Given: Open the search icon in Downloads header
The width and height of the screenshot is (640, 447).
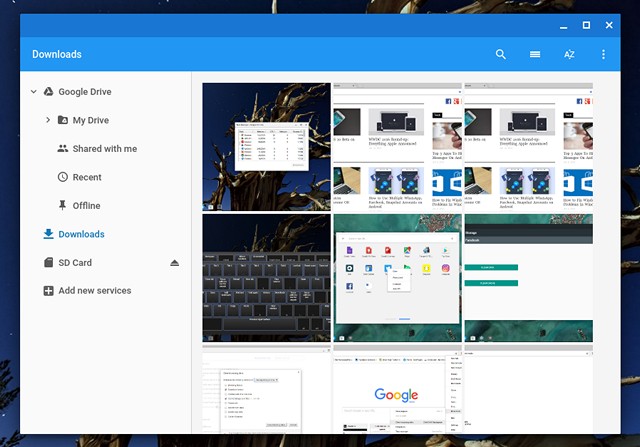Looking at the screenshot, I should pos(501,54).
